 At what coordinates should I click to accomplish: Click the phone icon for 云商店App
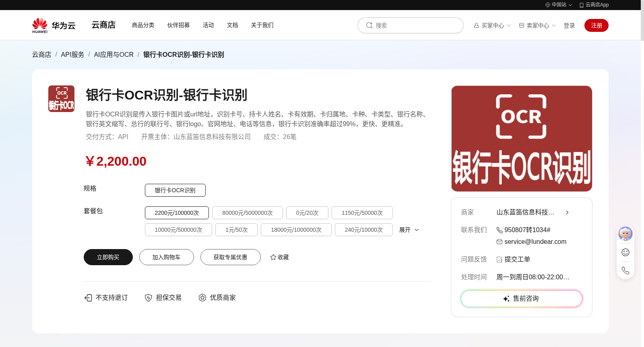click(x=581, y=5)
